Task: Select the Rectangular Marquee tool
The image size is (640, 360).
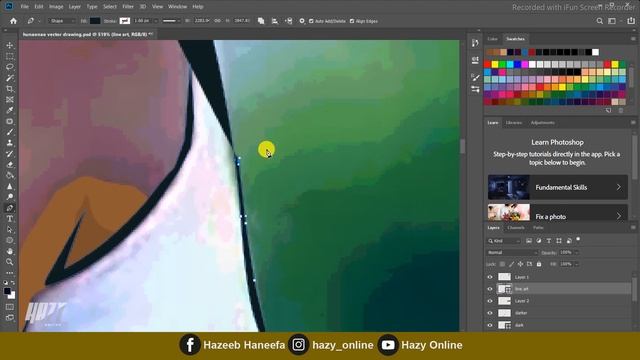Action: 10,56
